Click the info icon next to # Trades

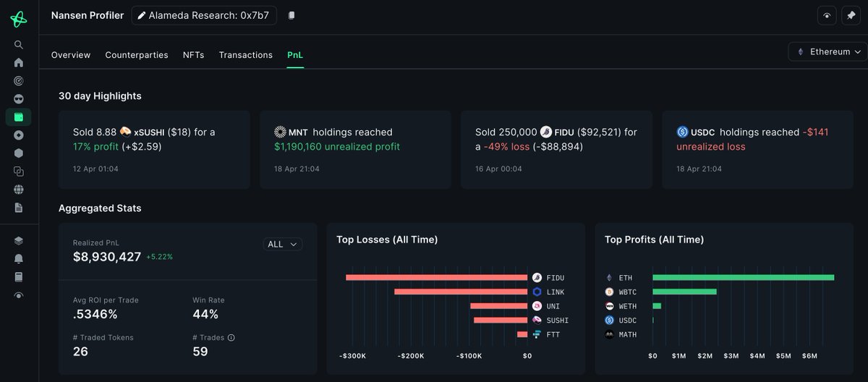coord(231,338)
